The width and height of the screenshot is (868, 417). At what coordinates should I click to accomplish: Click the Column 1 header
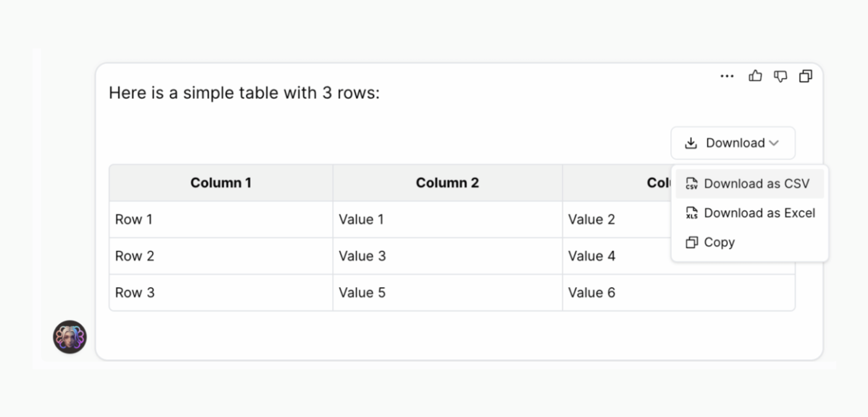221,183
